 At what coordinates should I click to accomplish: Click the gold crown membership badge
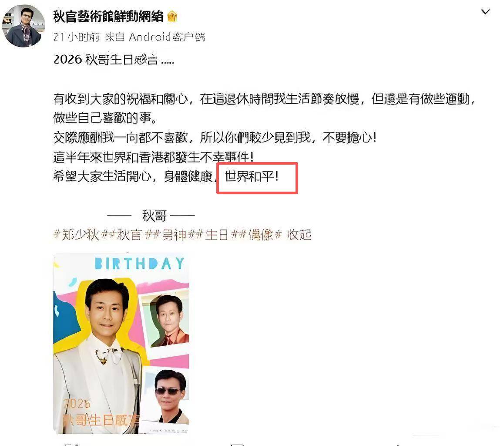point(172,16)
